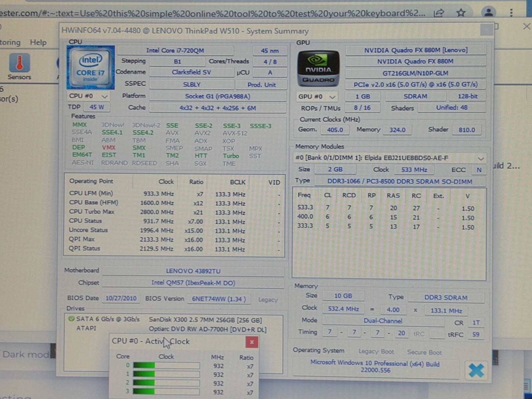Click the Unified: 48 shaders field
This screenshot has height=399, width=532.
click(x=452, y=108)
